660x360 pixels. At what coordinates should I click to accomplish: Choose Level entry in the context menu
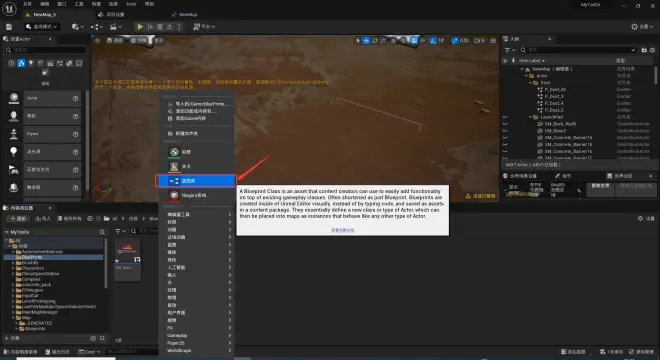tap(196, 167)
